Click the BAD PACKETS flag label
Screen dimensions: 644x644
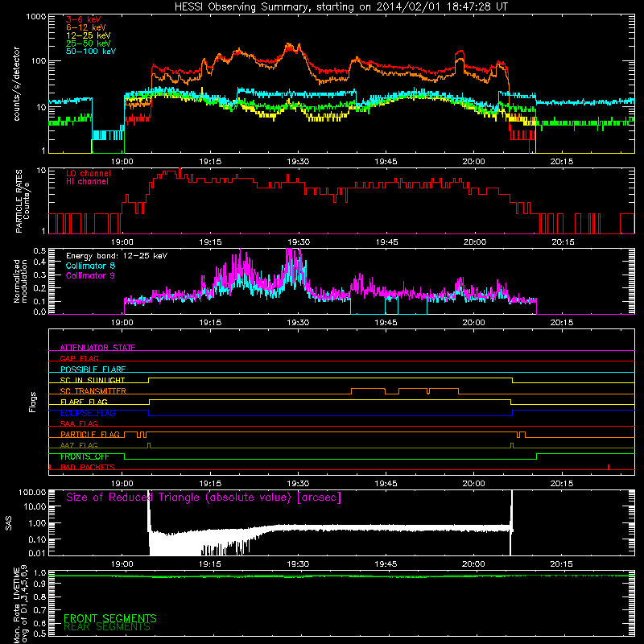coord(88,467)
